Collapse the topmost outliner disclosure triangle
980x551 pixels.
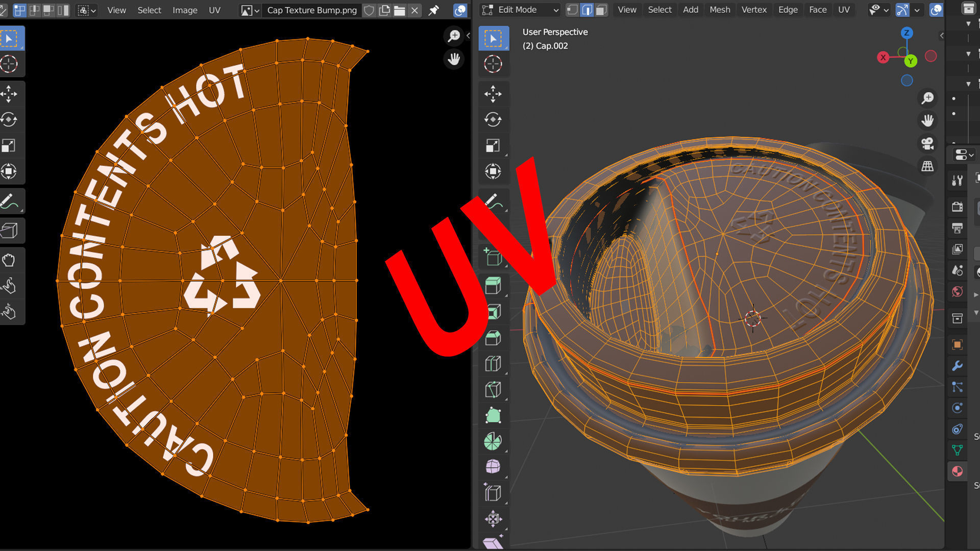(x=968, y=23)
